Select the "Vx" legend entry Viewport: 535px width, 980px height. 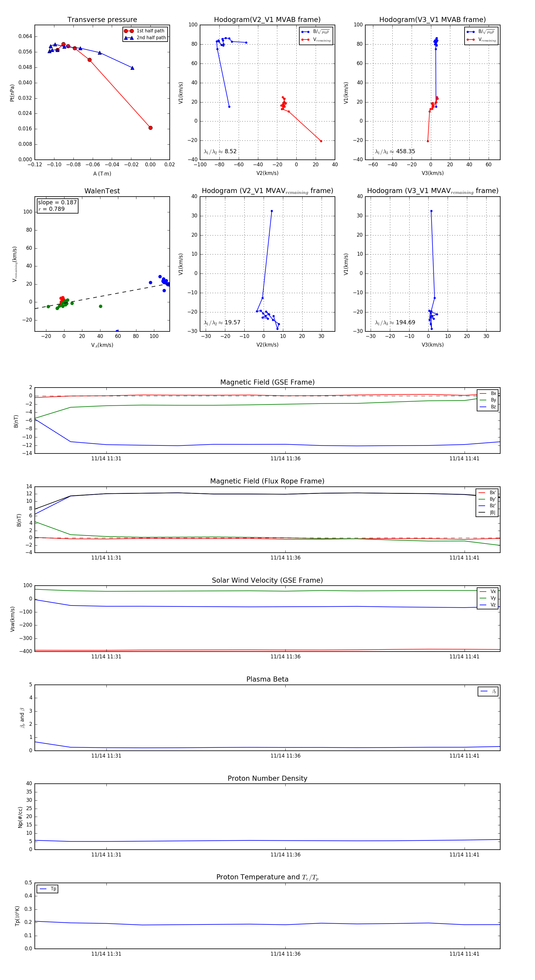[x=488, y=591]
